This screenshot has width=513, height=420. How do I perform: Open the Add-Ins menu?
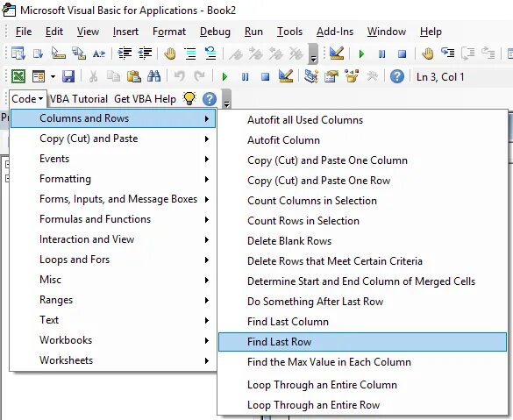pyautogui.click(x=335, y=32)
